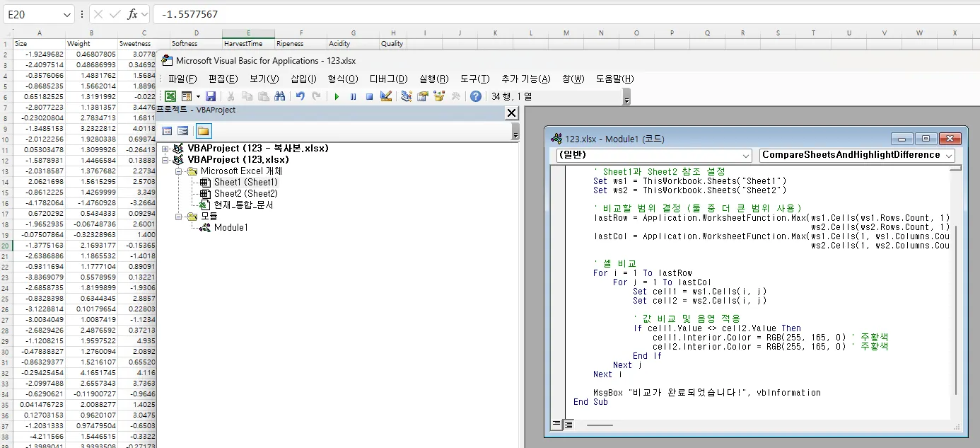Click the Insert UserForm toolbar icon
This screenshot has width=980, height=448.
pos(187,96)
